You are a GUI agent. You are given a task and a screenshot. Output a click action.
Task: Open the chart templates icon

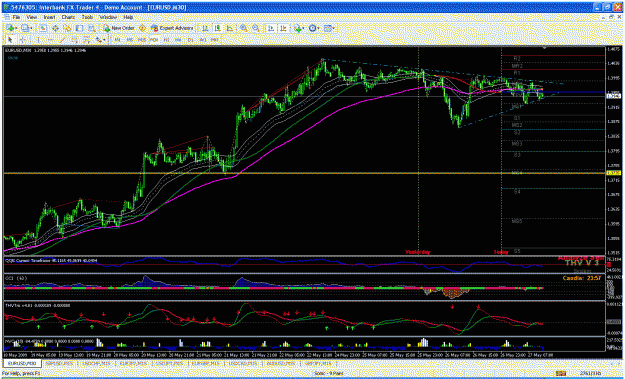[328, 28]
